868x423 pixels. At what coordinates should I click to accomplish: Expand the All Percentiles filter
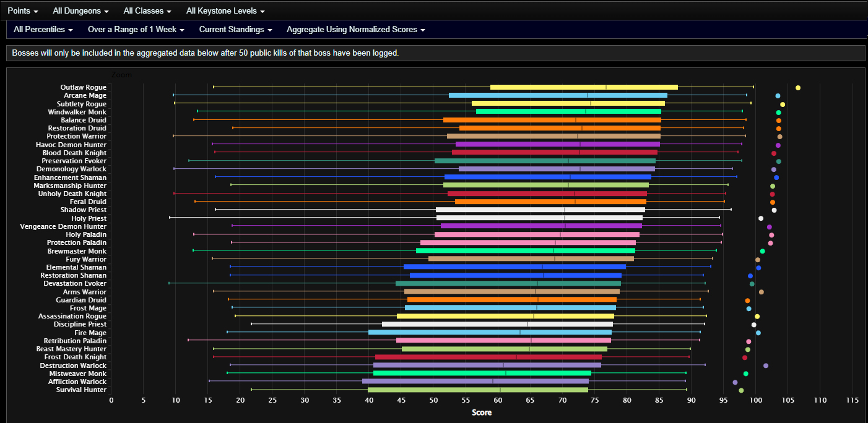pyautogui.click(x=43, y=30)
